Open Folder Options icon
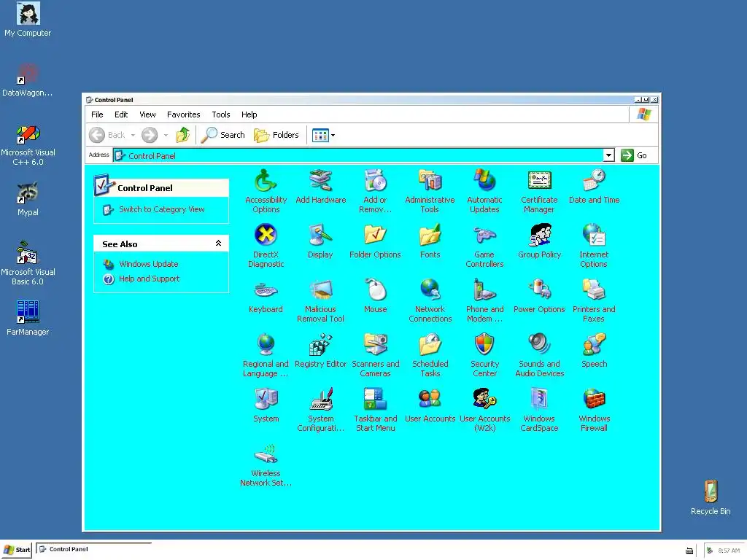This screenshot has height=560, width=747. pyautogui.click(x=375, y=241)
